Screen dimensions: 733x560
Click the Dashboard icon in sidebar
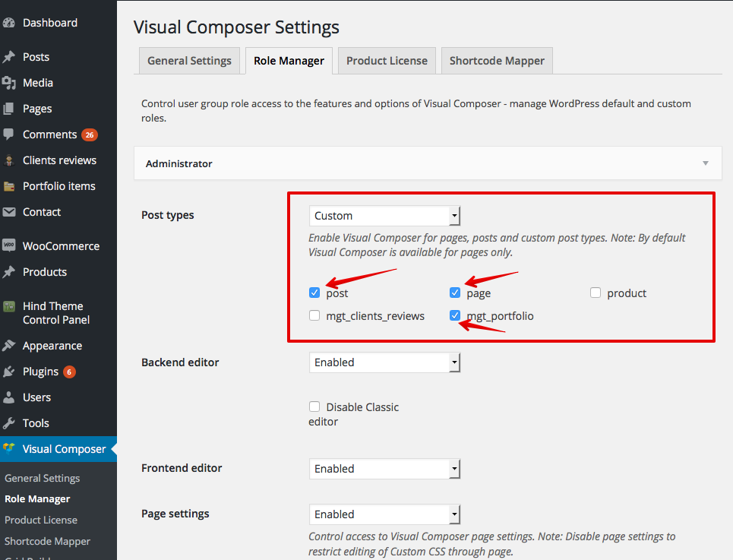9,23
